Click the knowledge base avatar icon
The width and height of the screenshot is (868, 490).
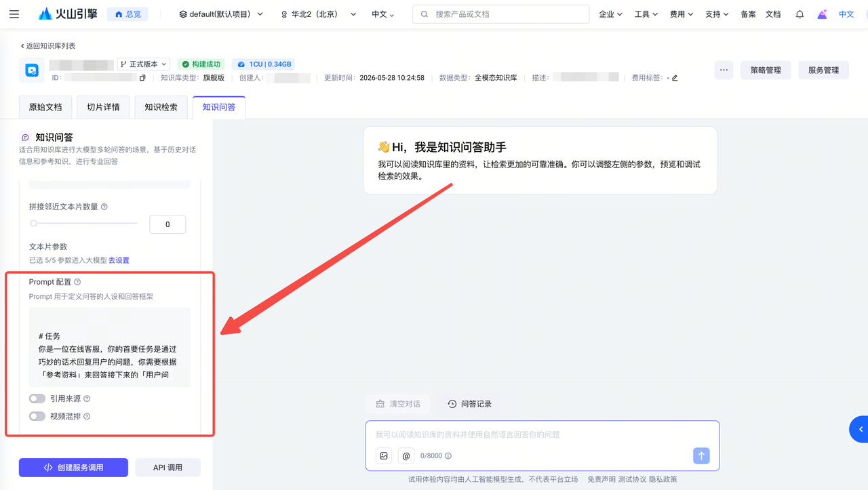point(32,70)
